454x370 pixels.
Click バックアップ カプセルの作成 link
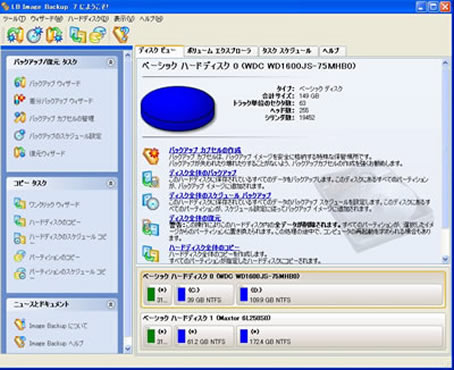[x=205, y=150]
